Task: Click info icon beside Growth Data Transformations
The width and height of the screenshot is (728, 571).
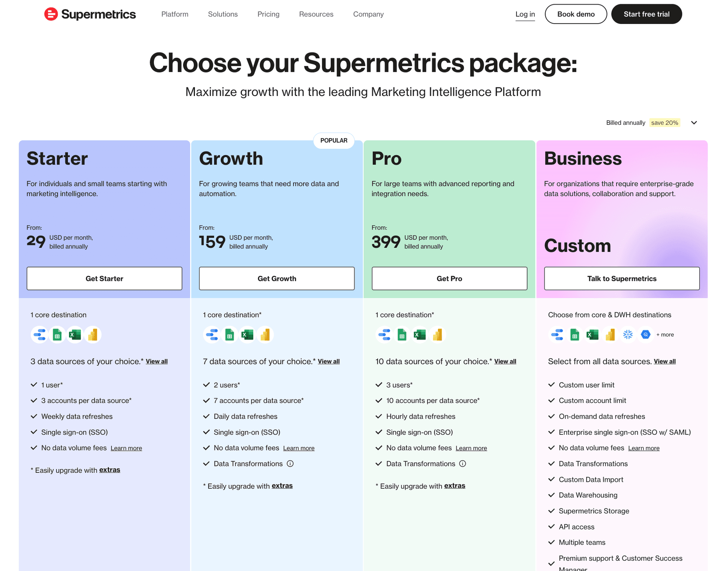Action: (x=290, y=464)
